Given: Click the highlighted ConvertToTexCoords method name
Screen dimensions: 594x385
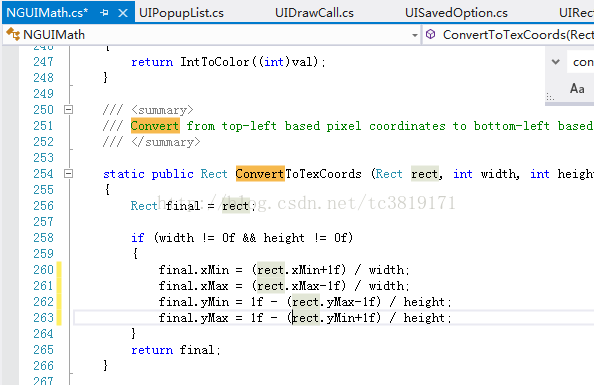Looking at the screenshot, I should click(x=299, y=174).
